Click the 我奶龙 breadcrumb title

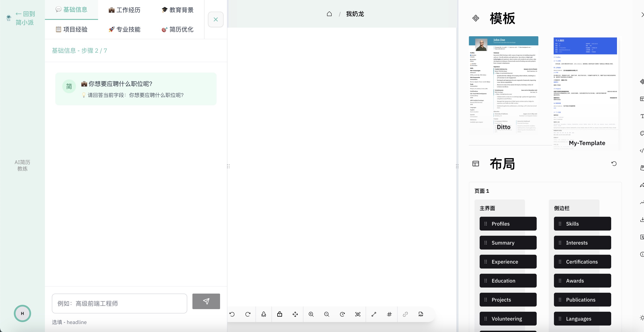click(355, 14)
